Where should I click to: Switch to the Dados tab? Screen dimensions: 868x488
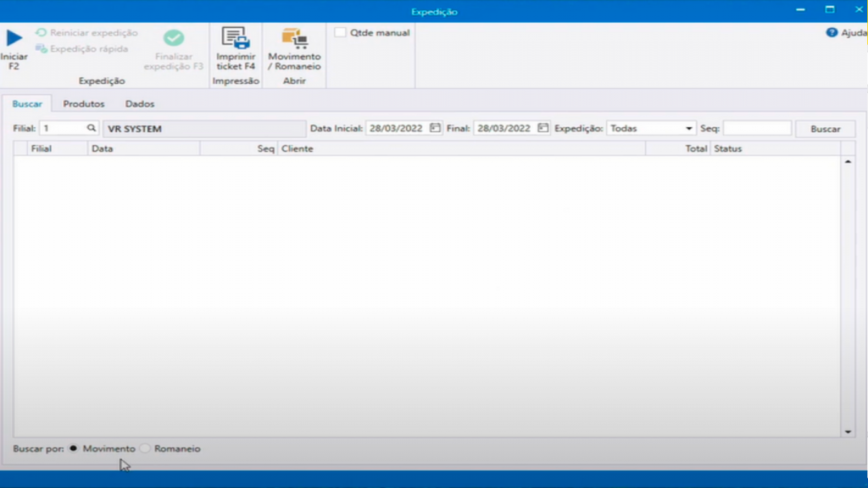(140, 103)
